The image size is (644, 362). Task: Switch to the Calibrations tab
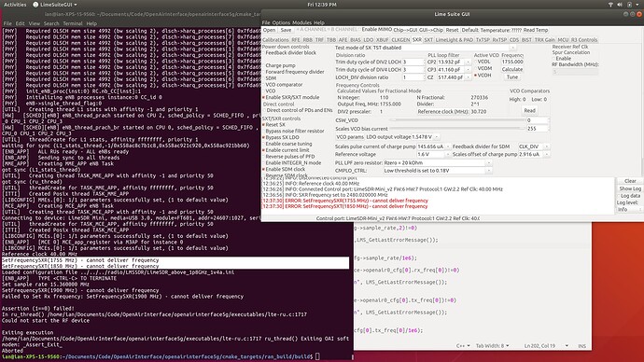pos(275,40)
